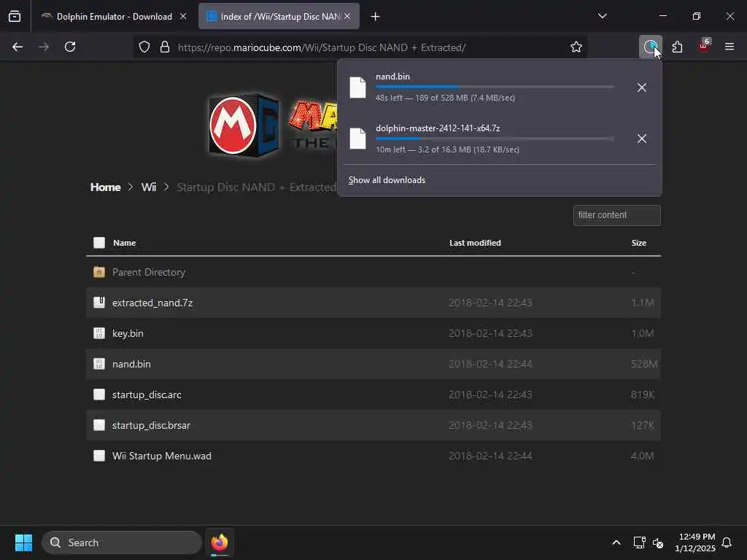
Task: View site security padlock info
Action: click(x=165, y=47)
